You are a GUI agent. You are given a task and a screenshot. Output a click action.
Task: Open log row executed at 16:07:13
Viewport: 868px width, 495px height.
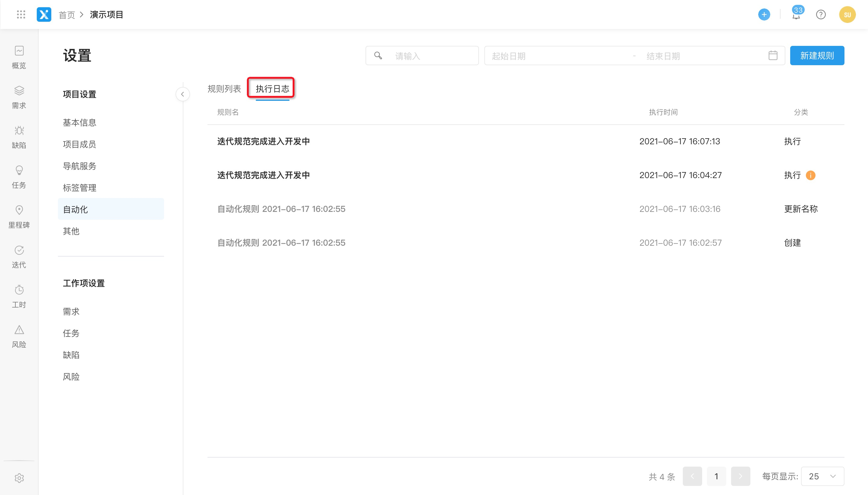[526, 142]
